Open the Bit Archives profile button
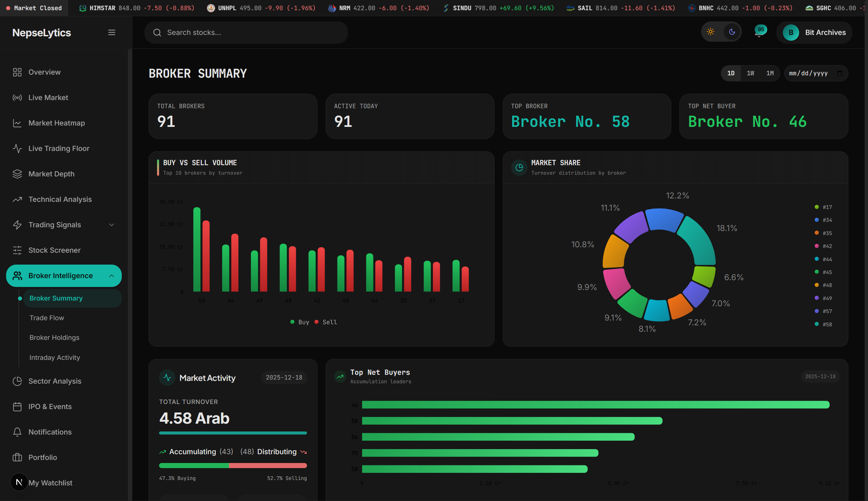The width and height of the screenshot is (868, 501). point(814,32)
